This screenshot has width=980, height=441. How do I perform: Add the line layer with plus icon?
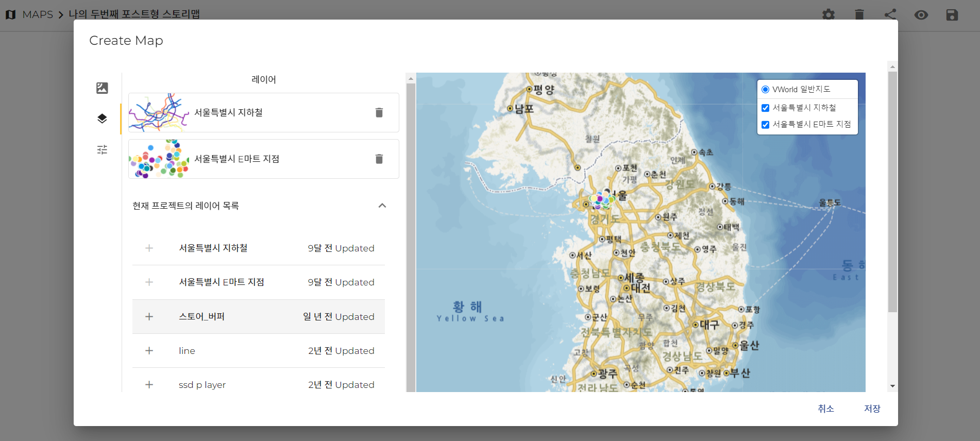pos(149,351)
